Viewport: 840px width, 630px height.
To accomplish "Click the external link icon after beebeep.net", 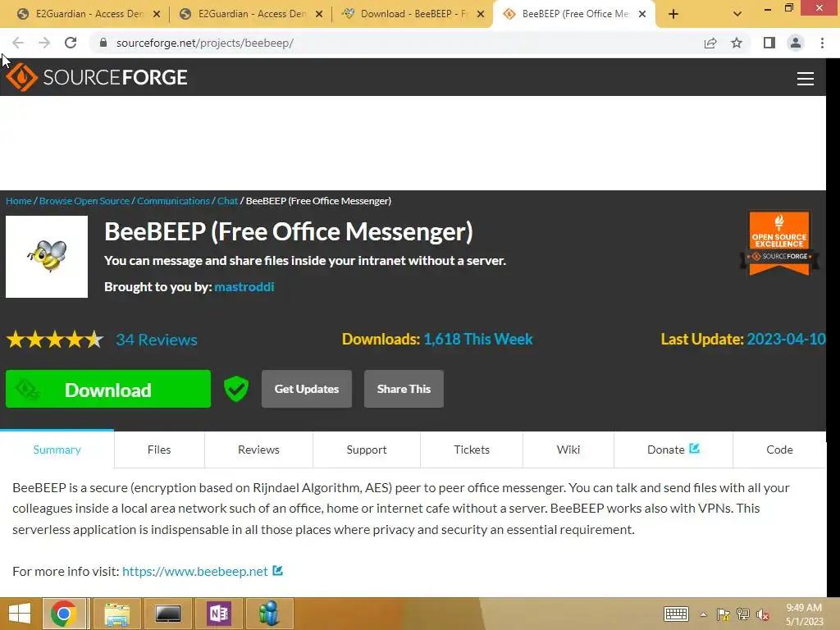I will tap(277, 571).
